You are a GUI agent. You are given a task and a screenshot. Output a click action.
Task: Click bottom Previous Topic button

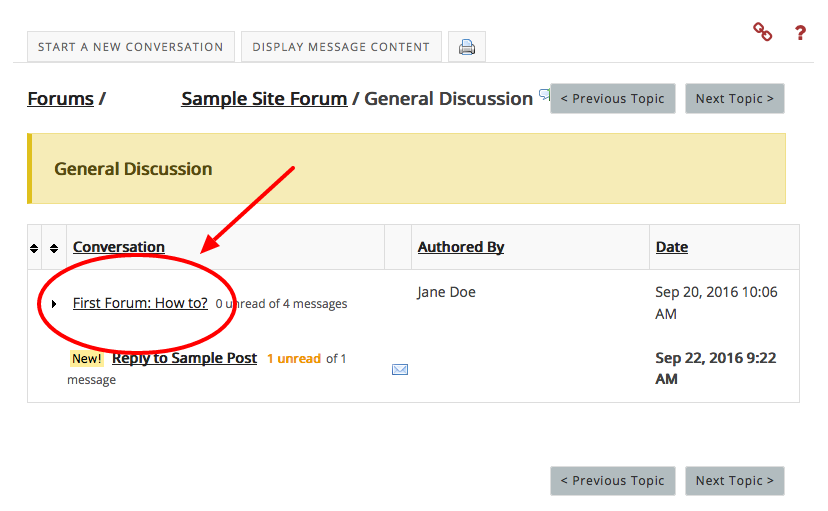coord(613,481)
